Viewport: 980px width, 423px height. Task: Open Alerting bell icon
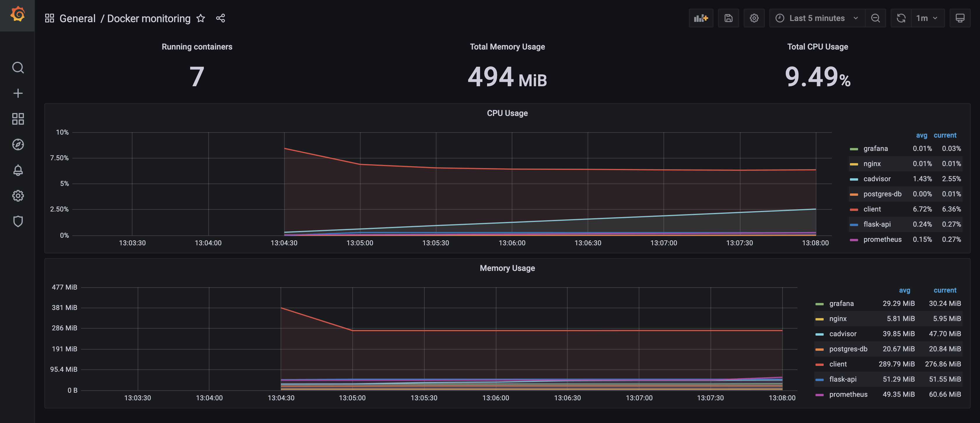point(18,170)
